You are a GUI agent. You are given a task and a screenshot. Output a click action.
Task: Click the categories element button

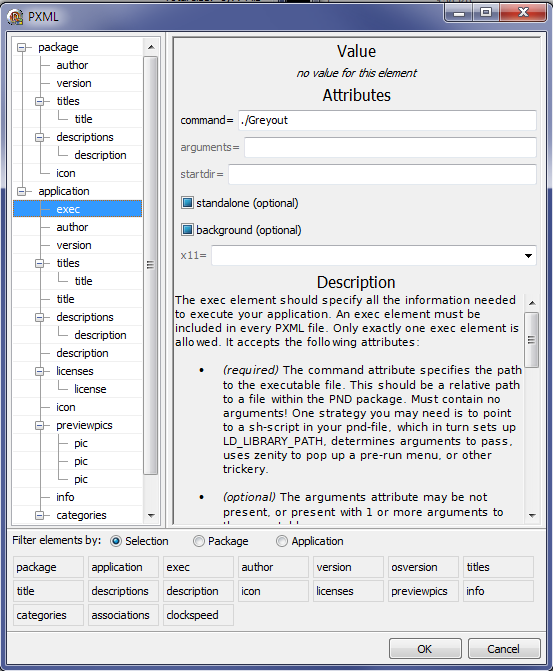tap(48, 615)
